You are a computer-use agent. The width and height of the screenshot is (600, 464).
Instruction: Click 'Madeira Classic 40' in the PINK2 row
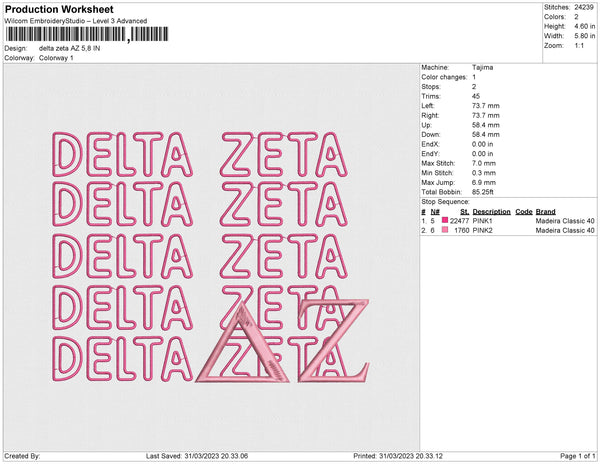pyautogui.click(x=565, y=230)
